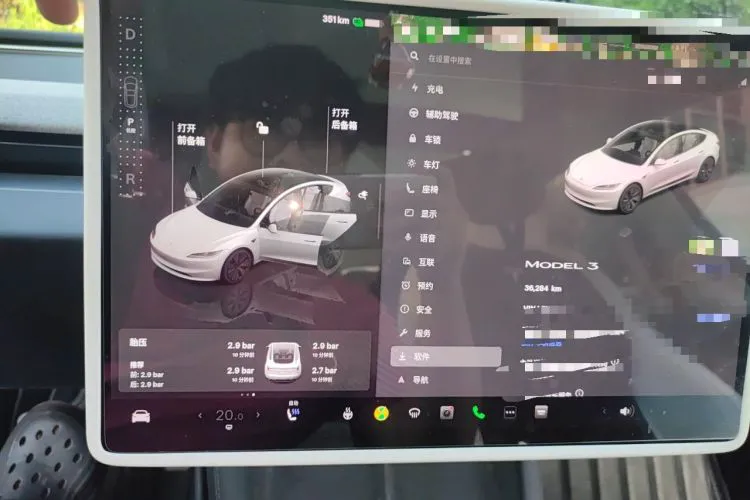Select the 软件 software menu item
The image size is (750, 500).
pos(446,356)
